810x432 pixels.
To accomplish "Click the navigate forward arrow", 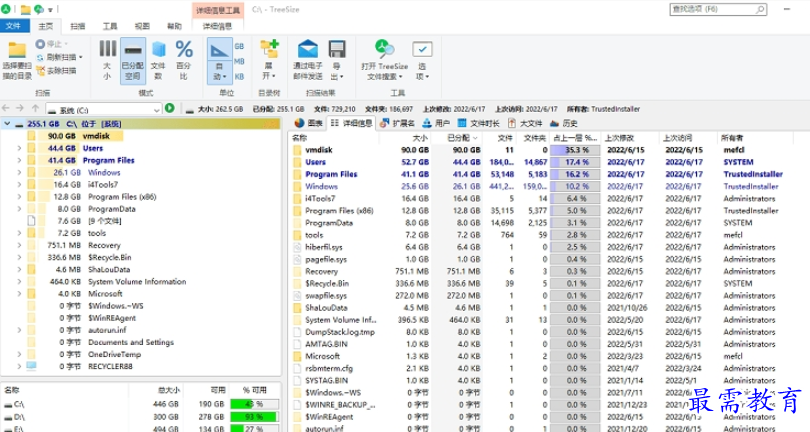I will tap(20, 109).
